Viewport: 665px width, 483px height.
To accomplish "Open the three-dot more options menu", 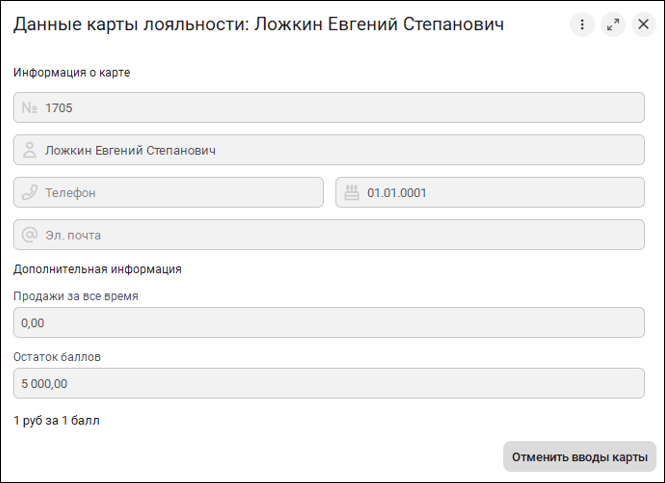I will pos(582,25).
